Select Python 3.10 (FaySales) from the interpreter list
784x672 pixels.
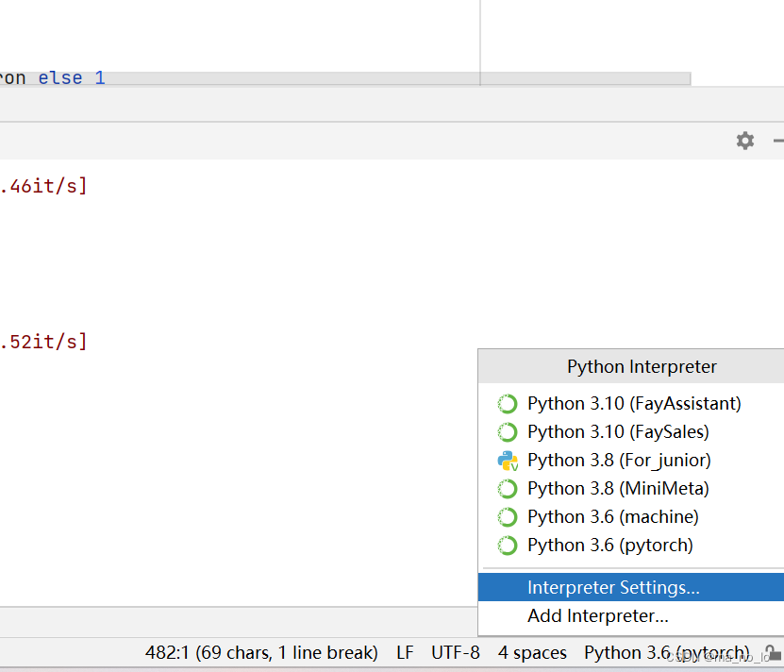[x=618, y=431]
